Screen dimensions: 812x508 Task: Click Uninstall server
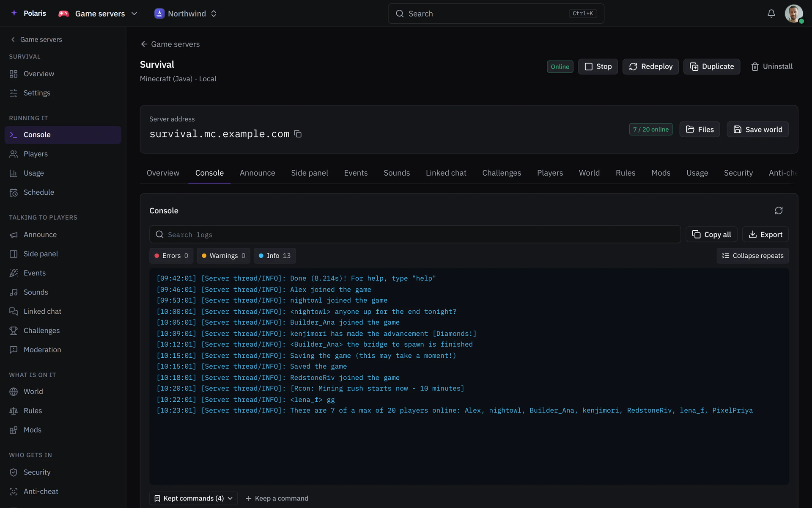772,66
